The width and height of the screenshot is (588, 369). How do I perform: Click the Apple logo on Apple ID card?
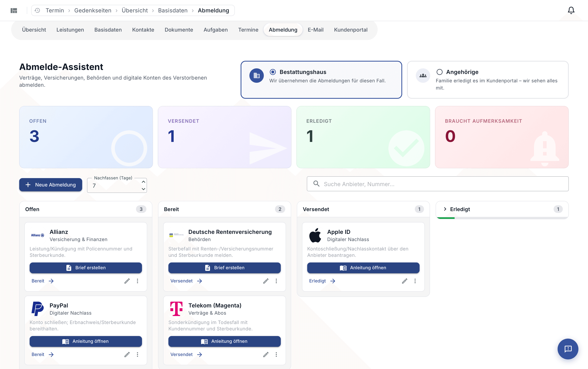pyautogui.click(x=315, y=235)
